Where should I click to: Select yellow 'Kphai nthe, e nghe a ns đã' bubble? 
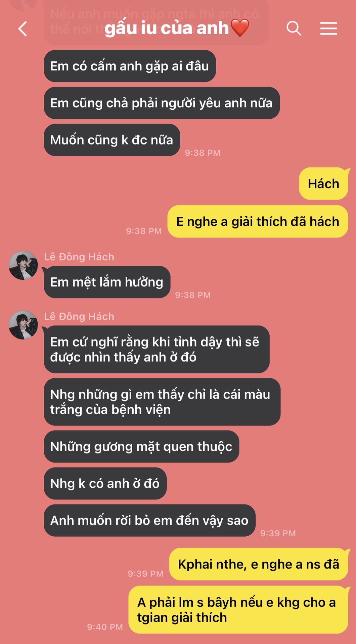tap(259, 565)
